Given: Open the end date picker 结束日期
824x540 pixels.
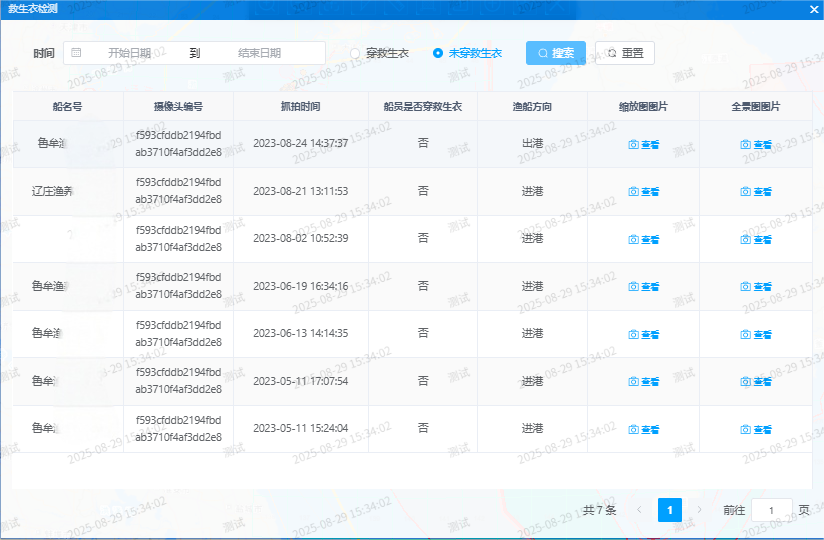Looking at the screenshot, I should point(260,53).
